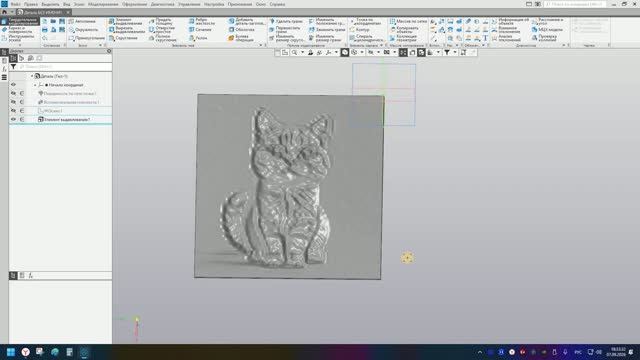The height and width of the screenshot is (360, 640).
Task: Select the Автолиния sketch tool
Action: point(82,21)
